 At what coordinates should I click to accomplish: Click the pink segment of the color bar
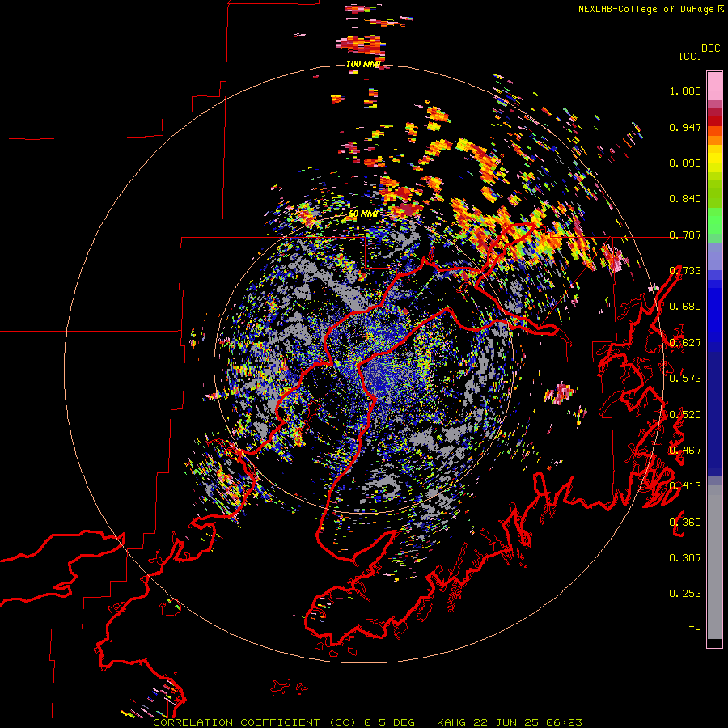[714, 87]
